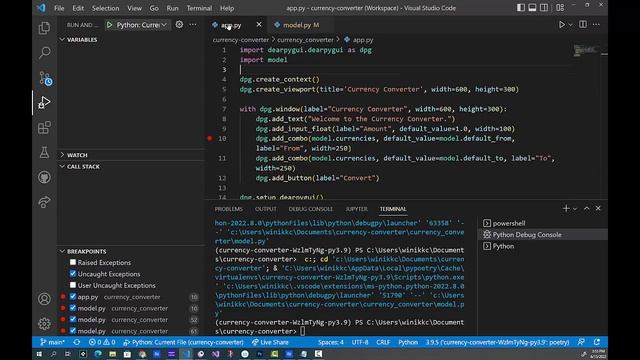Open the Search view in activity bar

tap(44, 53)
